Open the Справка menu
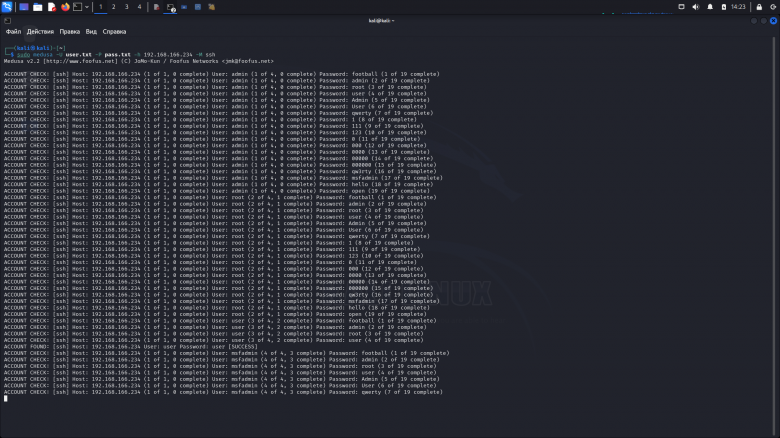This screenshot has width=780, height=438. 114,31
